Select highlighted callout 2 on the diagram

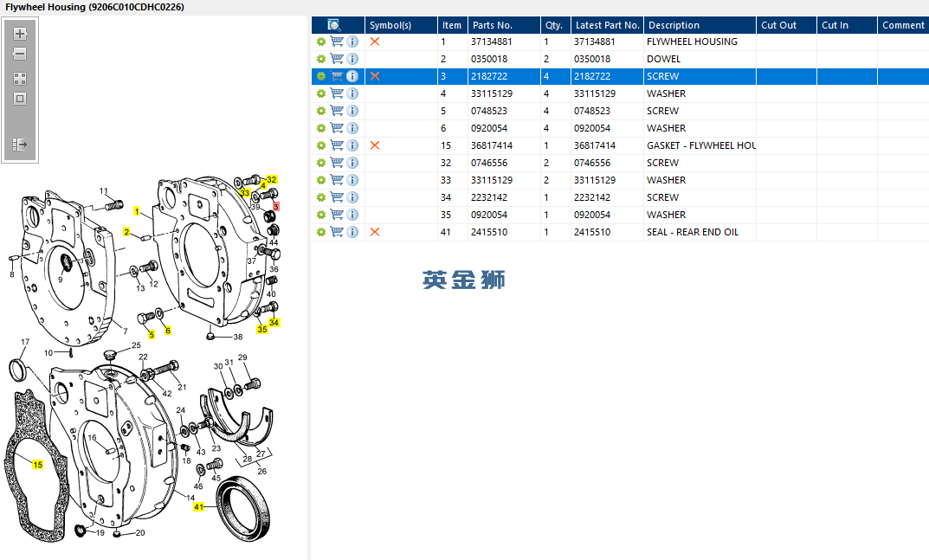coord(126,232)
